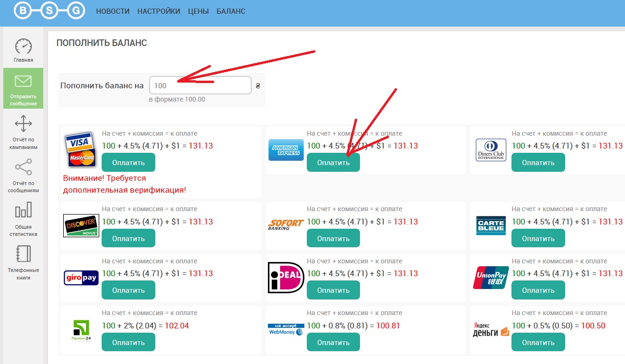Open the НОВОСТИ menu item

click(113, 11)
